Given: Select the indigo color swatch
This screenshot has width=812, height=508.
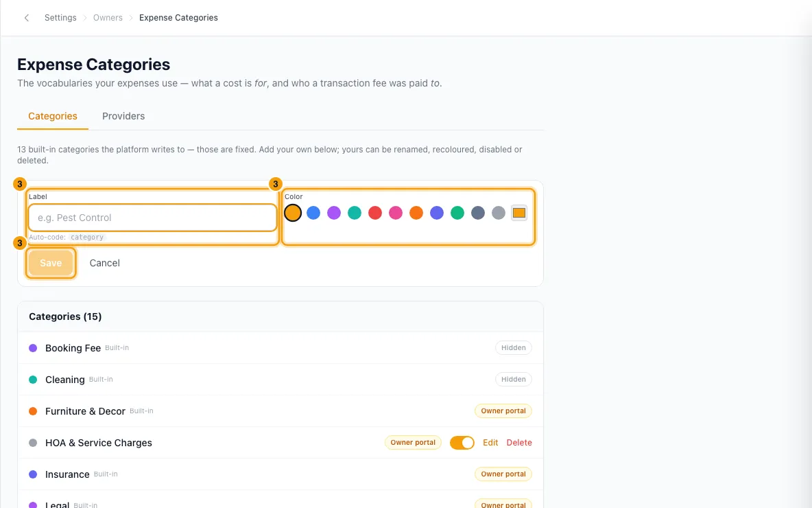Looking at the screenshot, I should click(437, 213).
